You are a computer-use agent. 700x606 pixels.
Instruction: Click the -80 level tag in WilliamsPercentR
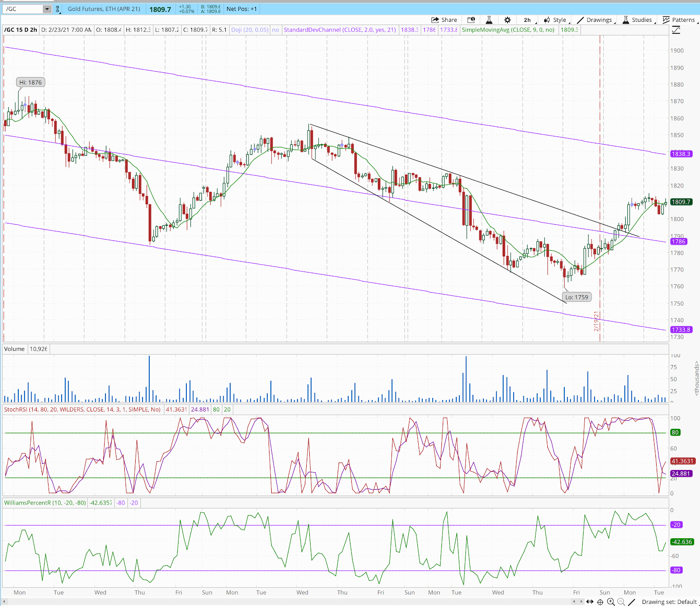tap(676, 570)
